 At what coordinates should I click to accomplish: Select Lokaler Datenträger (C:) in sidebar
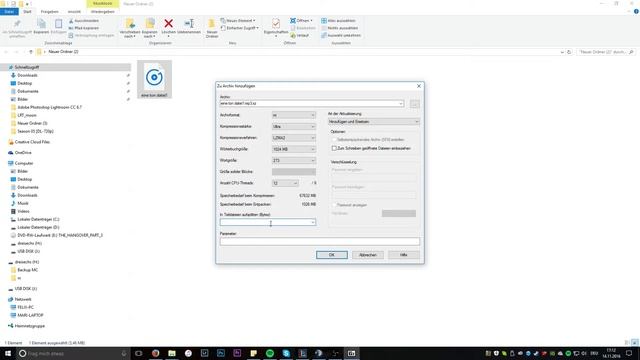[x=38, y=219]
